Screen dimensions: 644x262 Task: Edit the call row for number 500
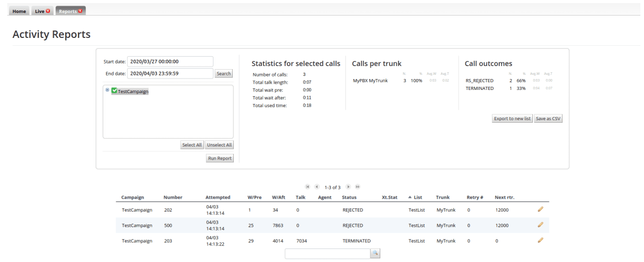pos(540,225)
